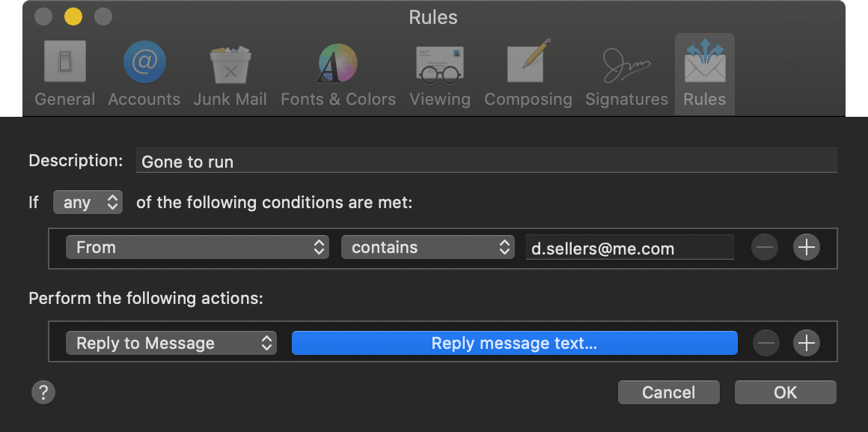Open the Viewing preferences pane
This screenshot has height=432, width=868.
[x=439, y=73]
